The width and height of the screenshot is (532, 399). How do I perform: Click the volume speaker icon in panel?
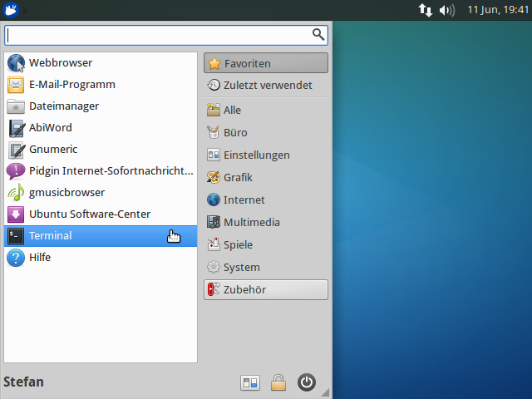point(447,10)
